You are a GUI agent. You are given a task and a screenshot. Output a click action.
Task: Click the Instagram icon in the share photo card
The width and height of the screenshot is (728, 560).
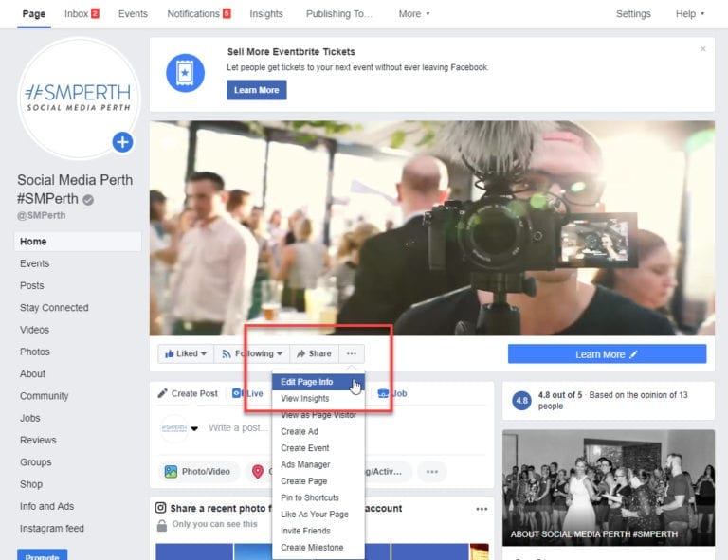pyautogui.click(x=160, y=508)
